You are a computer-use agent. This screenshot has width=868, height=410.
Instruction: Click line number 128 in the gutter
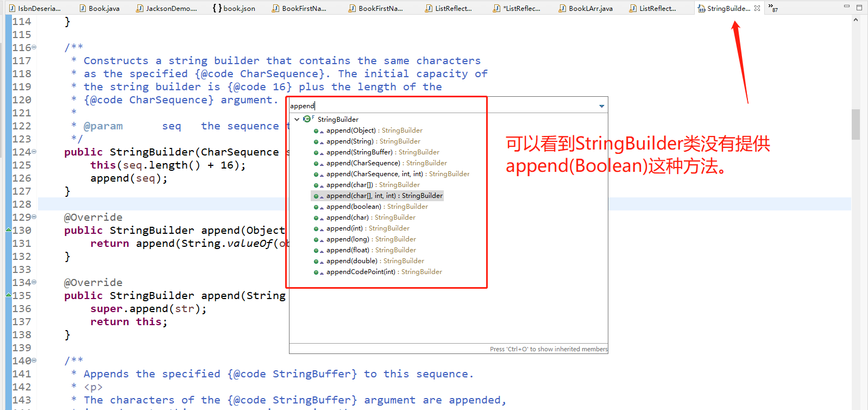coord(22,204)
